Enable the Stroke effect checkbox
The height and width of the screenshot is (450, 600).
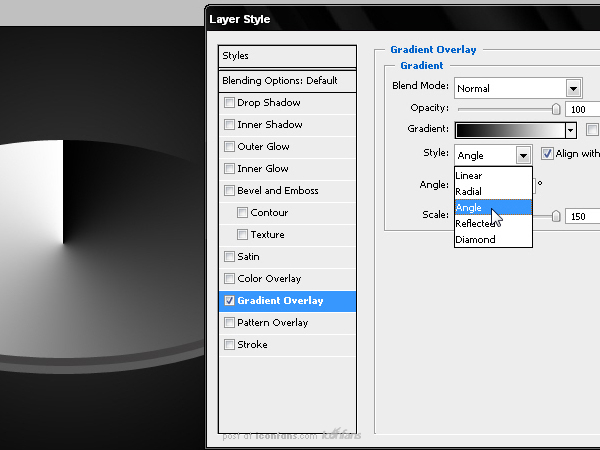[x=229, y=344]
